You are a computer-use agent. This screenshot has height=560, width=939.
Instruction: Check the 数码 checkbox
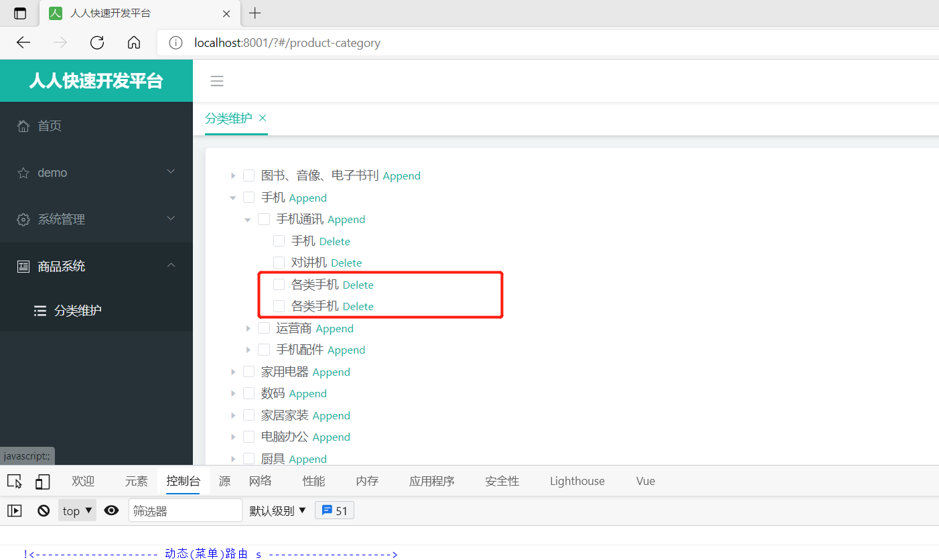pyautogui.click(x=249, y=393)
